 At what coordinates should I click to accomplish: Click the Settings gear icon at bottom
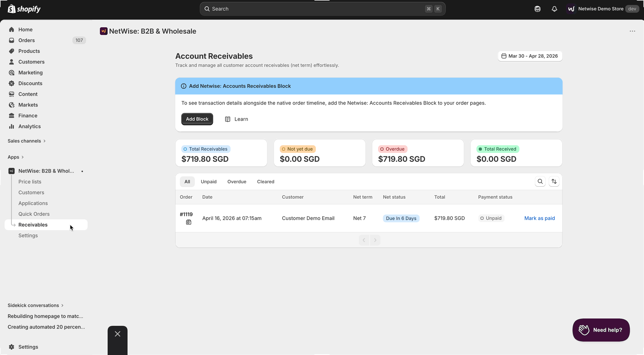[12, 347]
